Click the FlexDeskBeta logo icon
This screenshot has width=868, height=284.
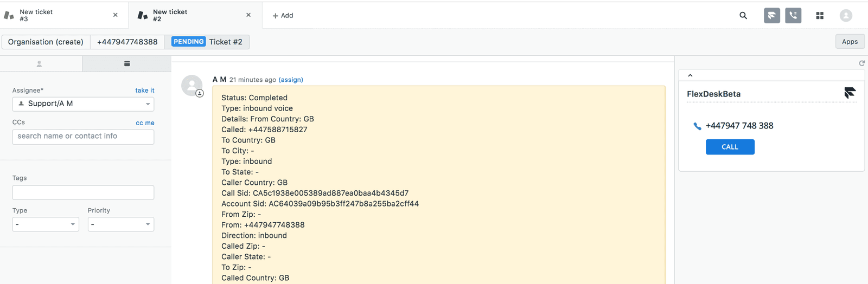point(850,93)
